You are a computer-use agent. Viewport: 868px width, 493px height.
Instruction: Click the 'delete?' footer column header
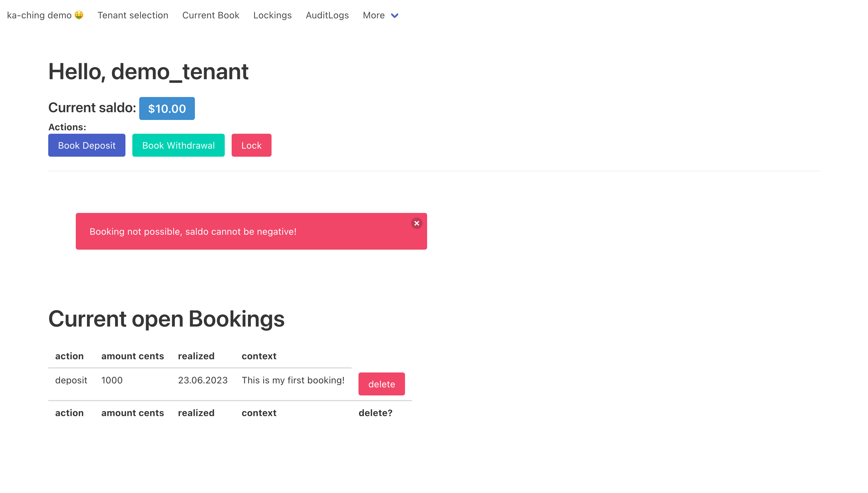point(375,413)
